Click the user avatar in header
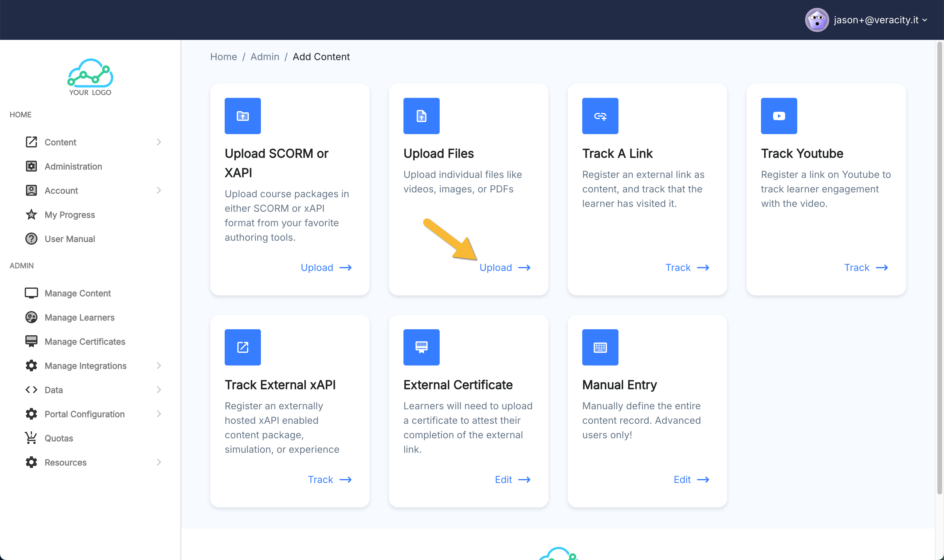The height and width of the screenshot is (560, 944). pos(817,20)
